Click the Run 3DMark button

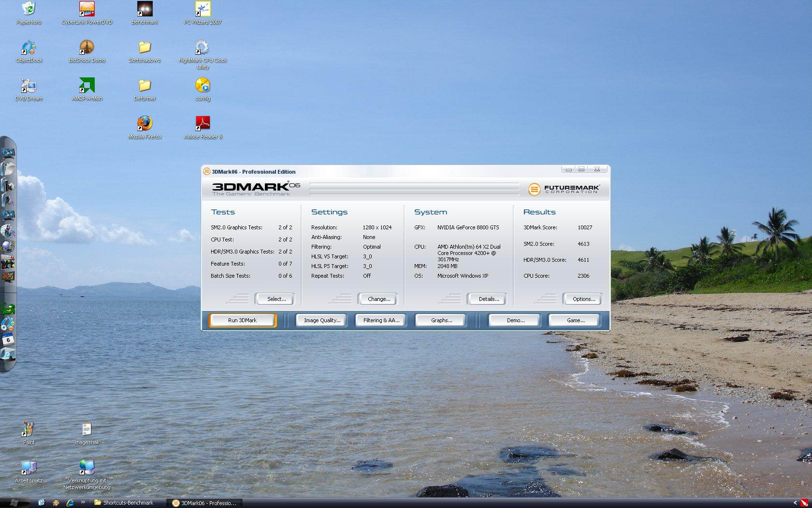click(x=243, y=320)
